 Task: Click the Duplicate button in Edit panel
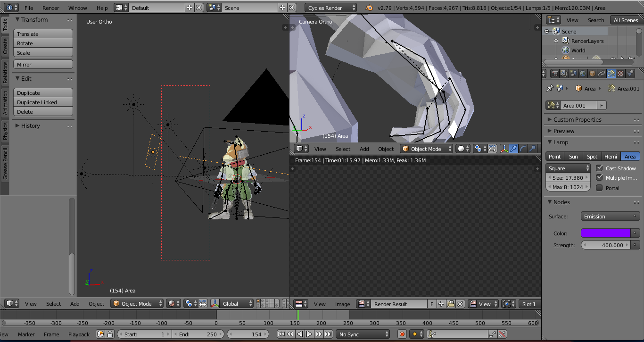coord(43,92)
